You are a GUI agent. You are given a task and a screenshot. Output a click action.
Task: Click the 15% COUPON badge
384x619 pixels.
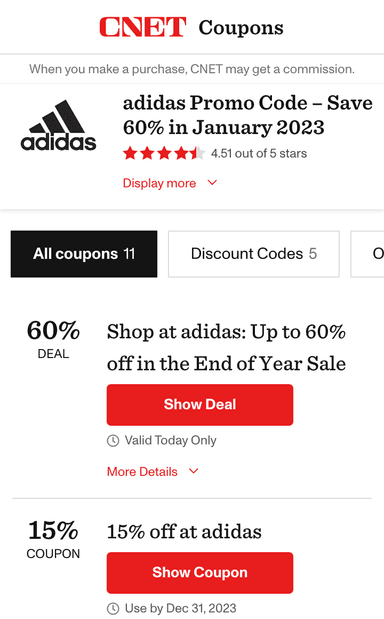coord(53,539)
